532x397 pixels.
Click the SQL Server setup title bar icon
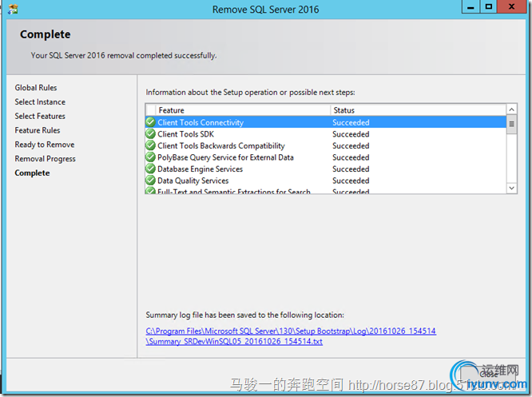[13, 9]
